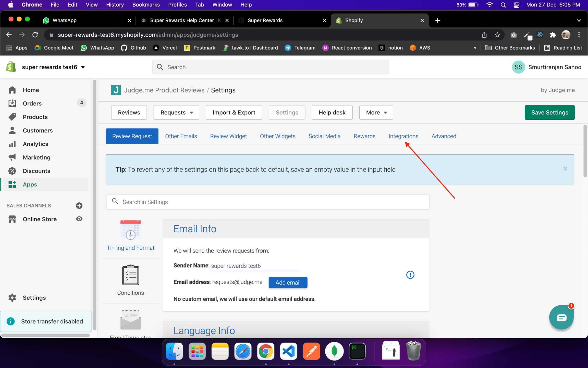Image resolution: width=588 pixels, height=368 pixels.
Task: Expand the Requests dropdown
Action: click(176, 112)
